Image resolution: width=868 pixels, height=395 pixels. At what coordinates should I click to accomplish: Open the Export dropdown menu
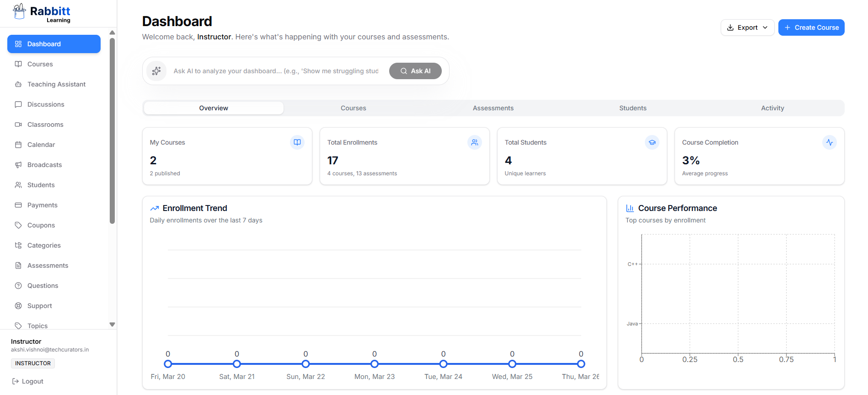[x=747, y=27]
